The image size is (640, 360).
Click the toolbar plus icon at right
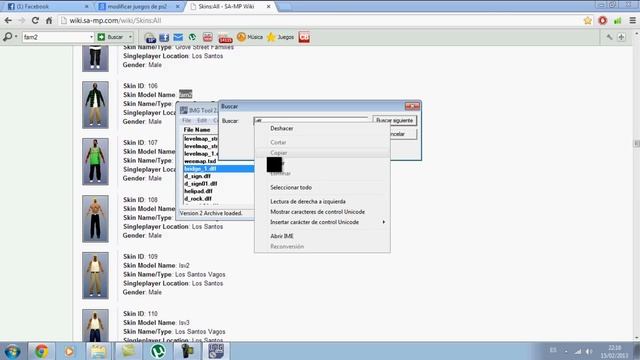621,37
